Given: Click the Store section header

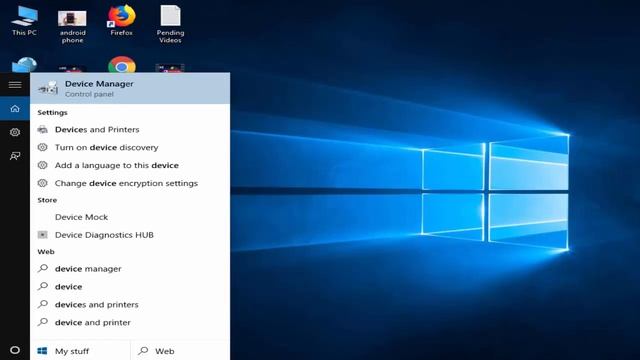Looking at the screenshot, I should (47, 200).
